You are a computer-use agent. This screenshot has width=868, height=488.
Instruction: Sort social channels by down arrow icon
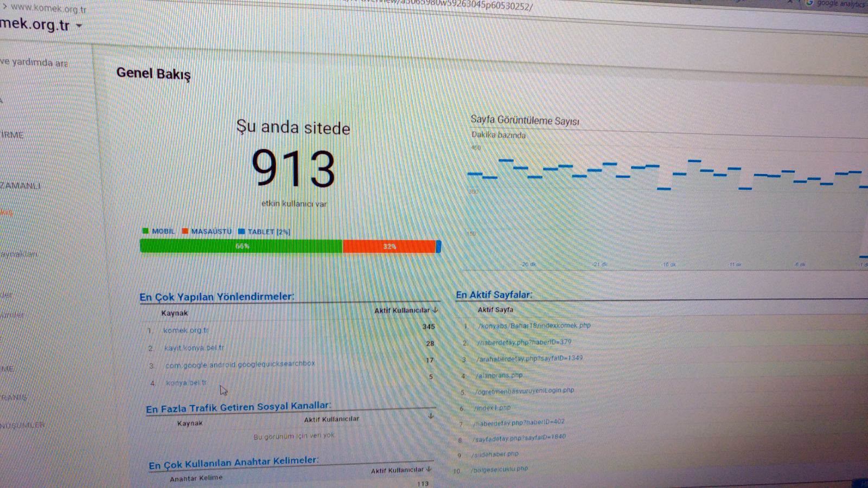pos(431,416)
